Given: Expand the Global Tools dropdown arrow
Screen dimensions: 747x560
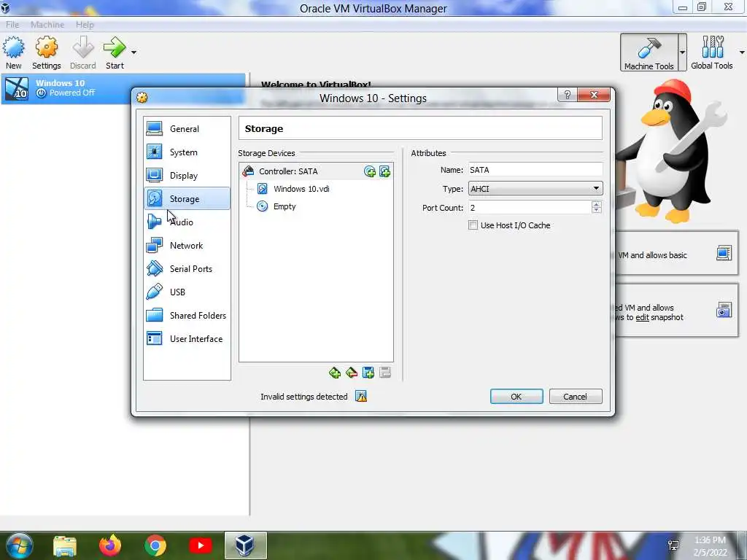Looking at the screenshot, I should click(x=742, y=52).
